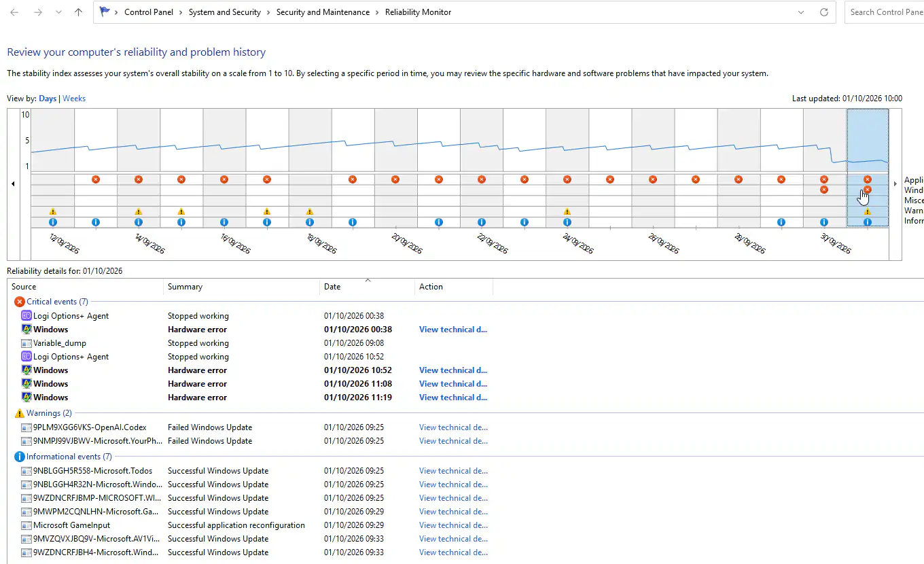Select the critical error icon on 14/09/2026

(x=139, y=179)
